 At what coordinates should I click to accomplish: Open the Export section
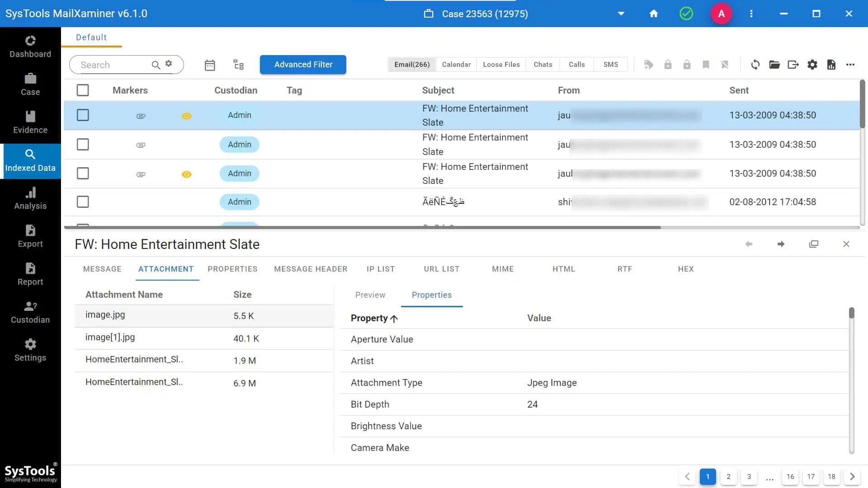30,237
